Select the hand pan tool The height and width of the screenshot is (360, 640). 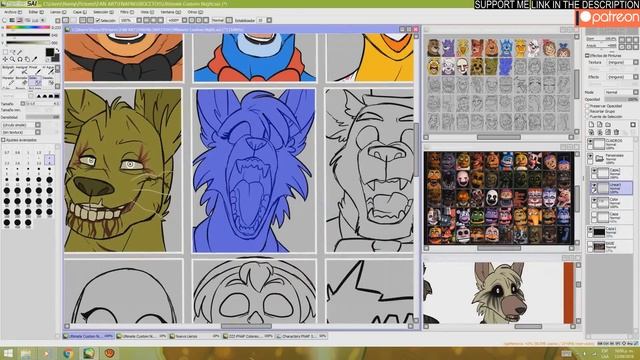click(27, 59)
